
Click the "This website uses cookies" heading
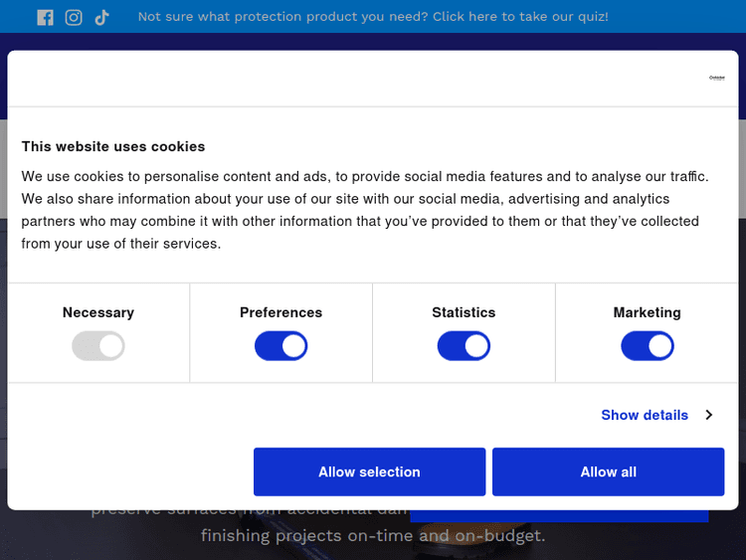[x=113, y=146]
